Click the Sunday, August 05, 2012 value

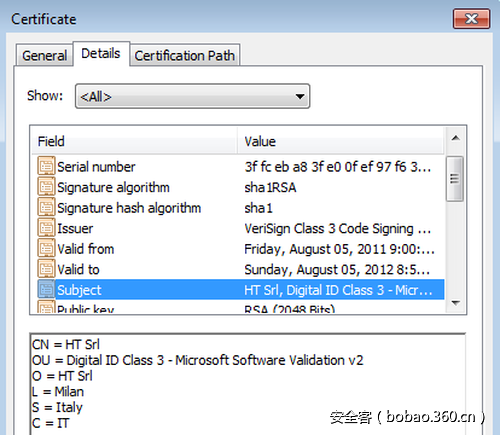click(x=337, y=270)
